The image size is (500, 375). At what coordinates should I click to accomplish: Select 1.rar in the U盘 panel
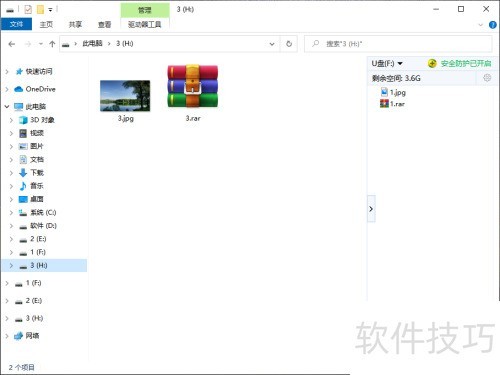392,104
